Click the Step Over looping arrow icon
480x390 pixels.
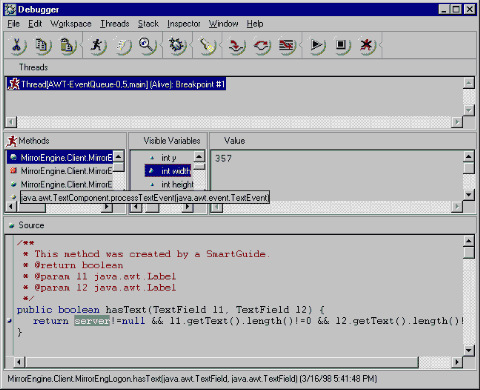click(x=262, y=45)
